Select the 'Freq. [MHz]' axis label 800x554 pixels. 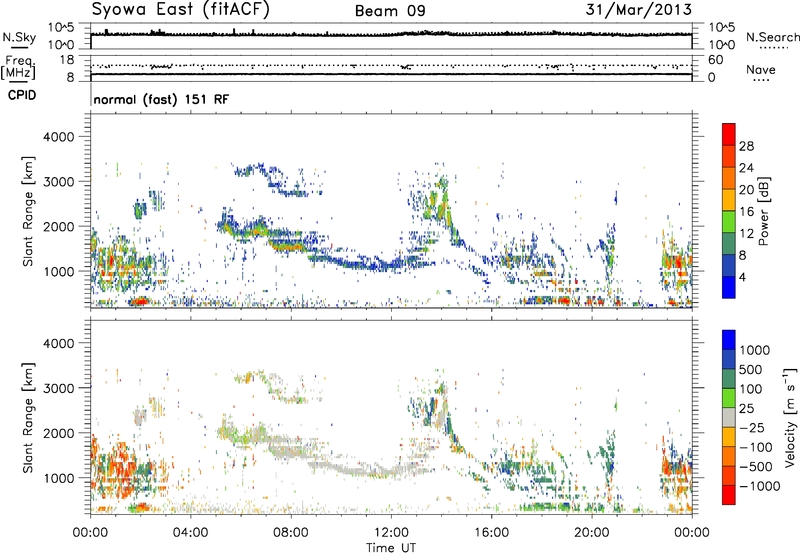tap(19, 68)
